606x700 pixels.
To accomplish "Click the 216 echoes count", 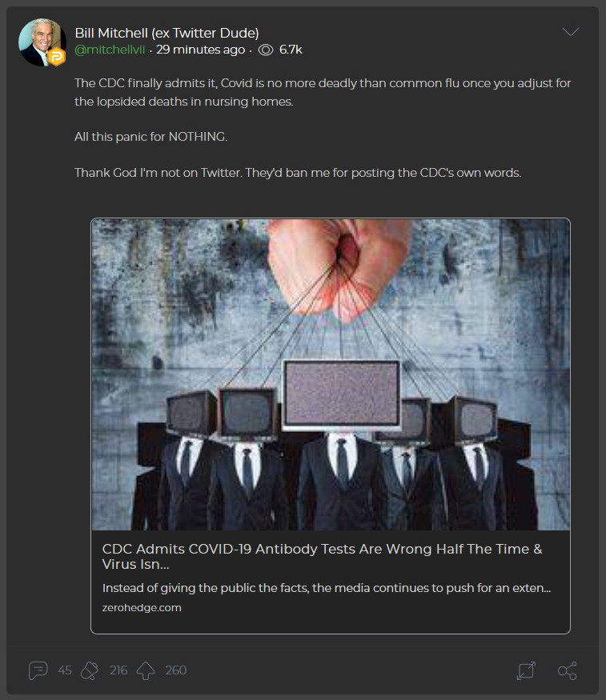I will (x=118, y=670).
